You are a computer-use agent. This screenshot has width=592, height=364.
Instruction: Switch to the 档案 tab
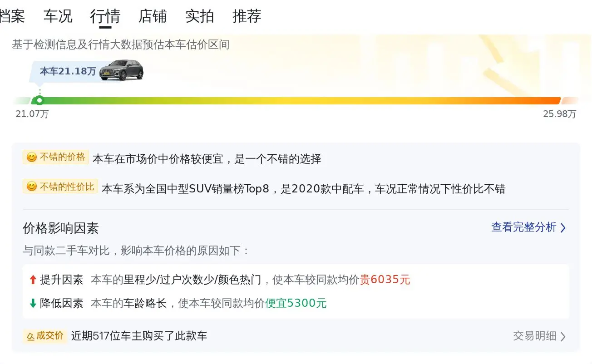pos(12,16)
